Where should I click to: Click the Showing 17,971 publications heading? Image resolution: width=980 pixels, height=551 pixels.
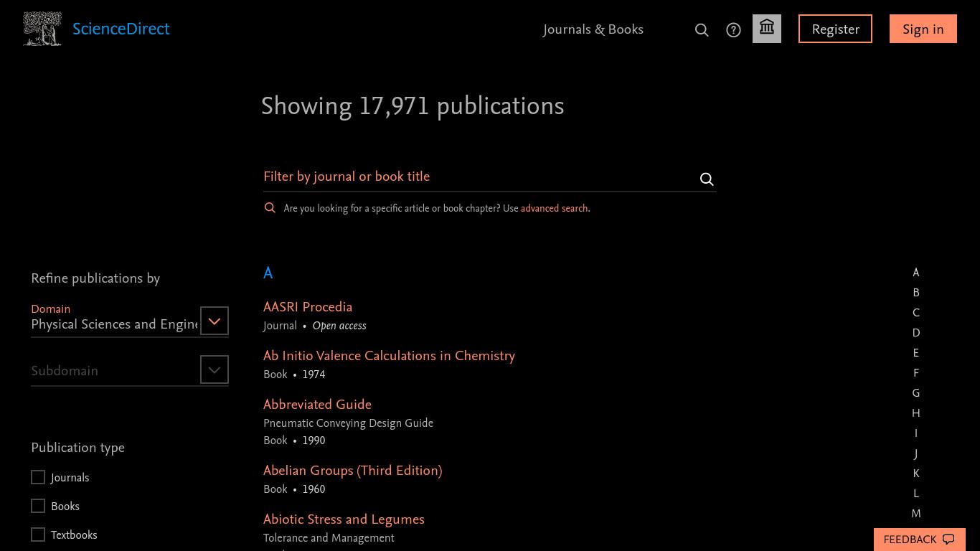click(413, 106)
